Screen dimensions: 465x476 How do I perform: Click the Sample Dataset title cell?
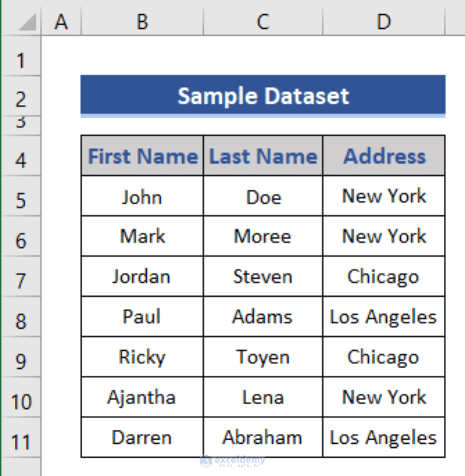click(x=263, y=96)
